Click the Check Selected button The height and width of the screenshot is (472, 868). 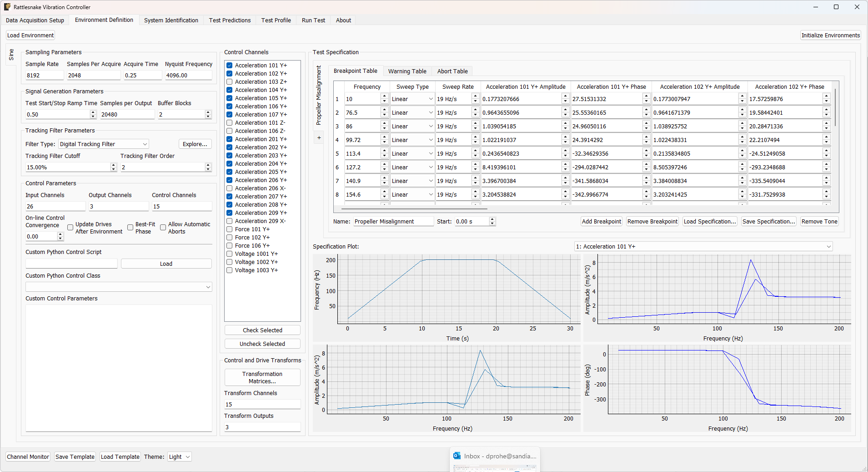coord(262,330)
